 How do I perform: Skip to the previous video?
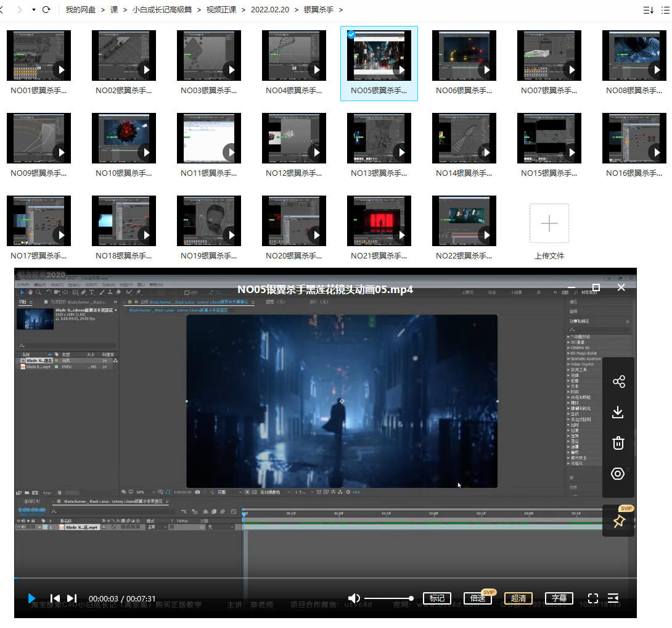pyautogui.click(x=55, y=598)
